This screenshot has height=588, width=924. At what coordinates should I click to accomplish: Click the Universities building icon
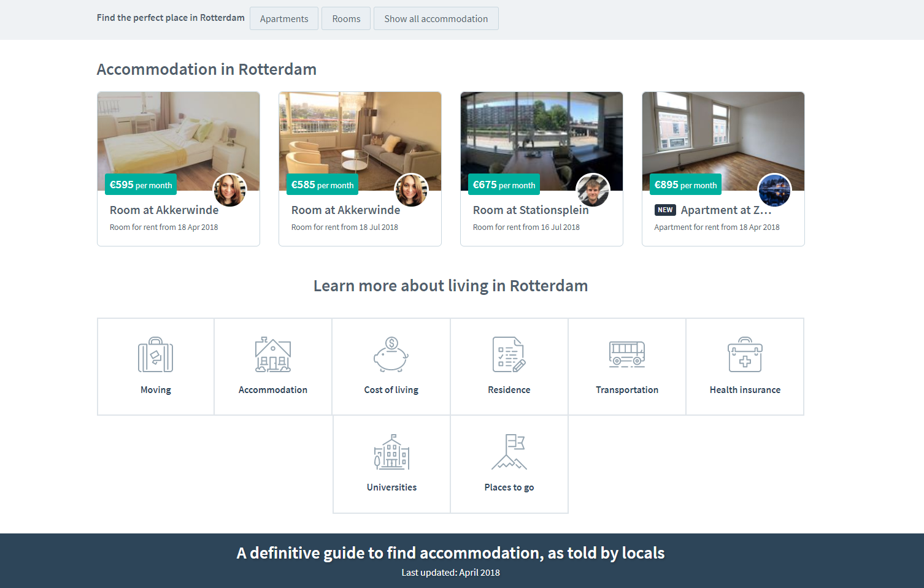coord(391,452)
